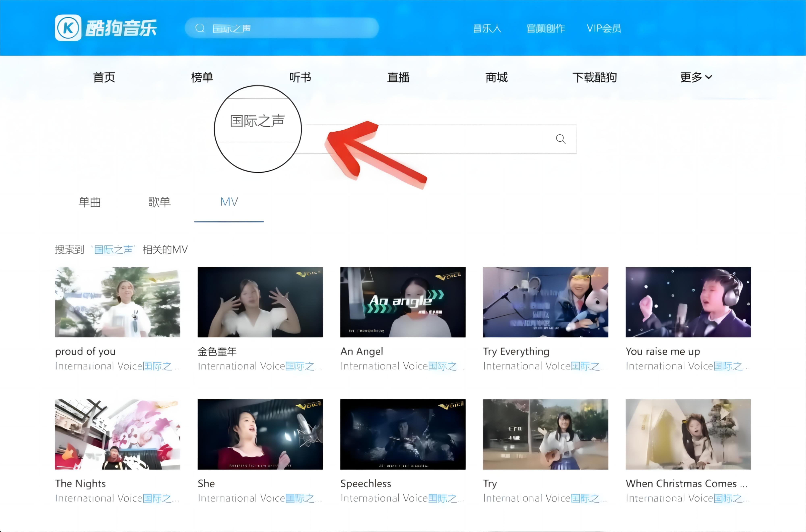The image size is (806, 532).
Task: Switch to the 单曲 tab
Action: point(89,202)
